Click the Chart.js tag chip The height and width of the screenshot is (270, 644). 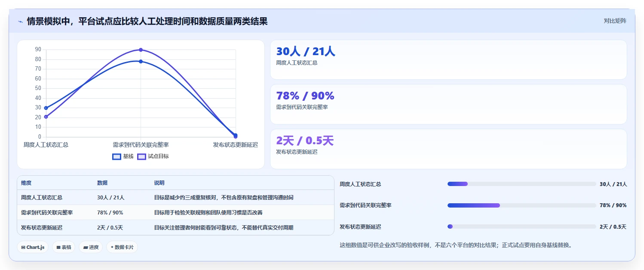pyautogui.click(x=33, y=247)
